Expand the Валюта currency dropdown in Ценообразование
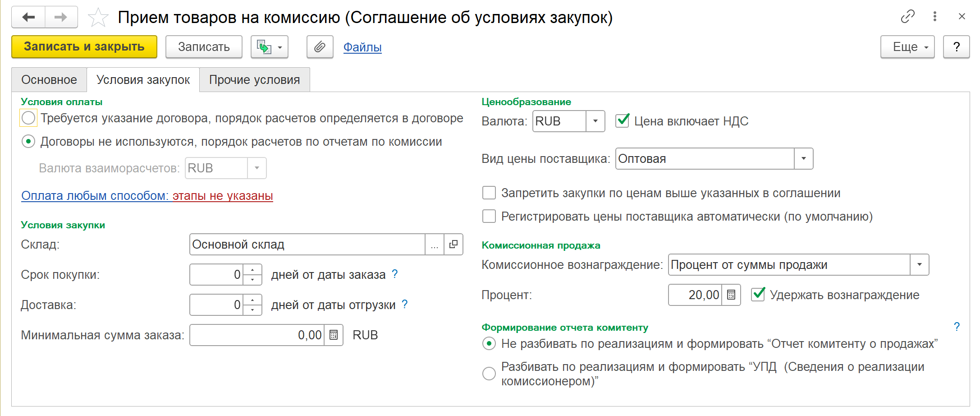 click(595, 121)
